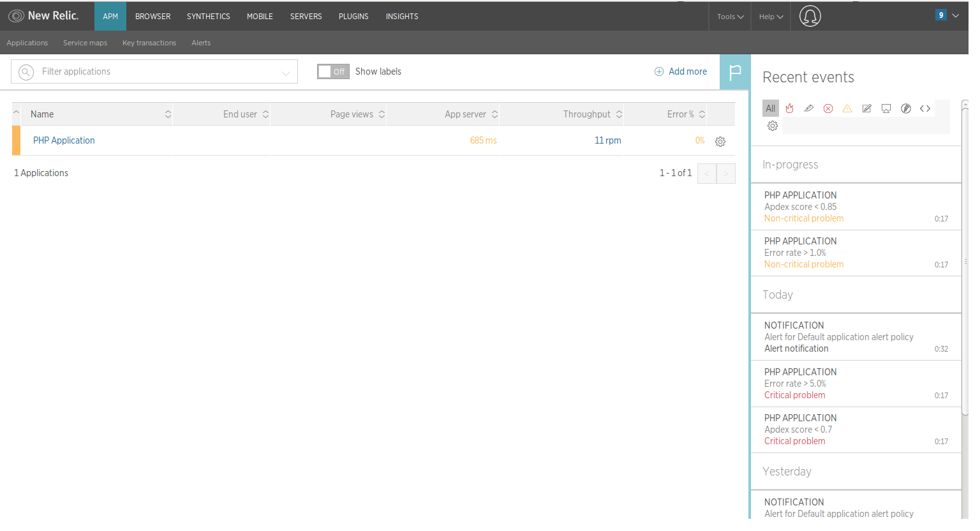This screenshot has width=980, height=531.
Task: Toggle the flag icon for Recent events panel
Action: coord(735,72)
